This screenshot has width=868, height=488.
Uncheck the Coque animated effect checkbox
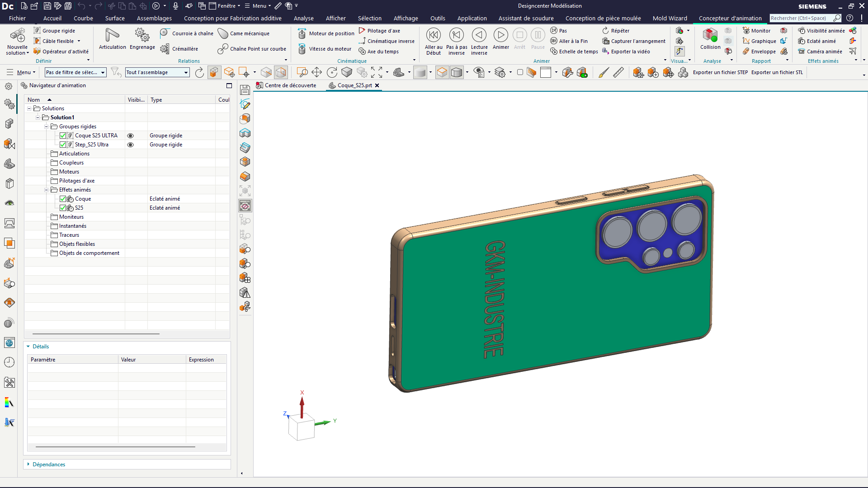pos(63,199)
